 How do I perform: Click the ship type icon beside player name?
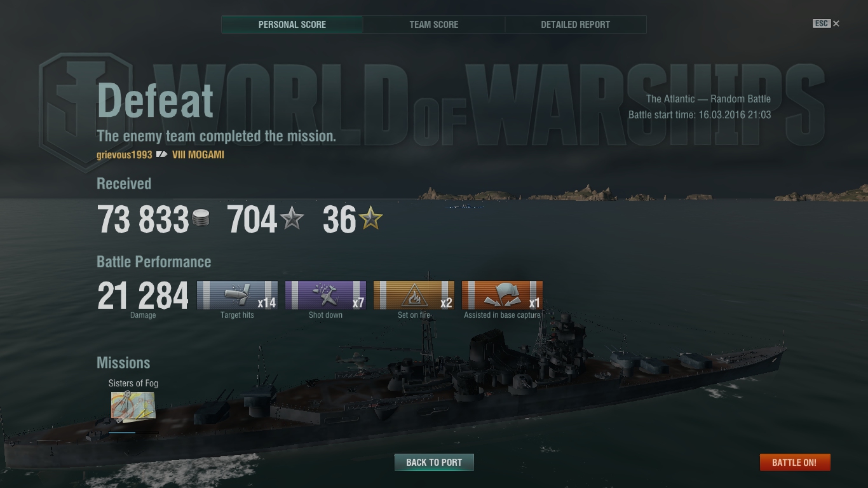161,154
